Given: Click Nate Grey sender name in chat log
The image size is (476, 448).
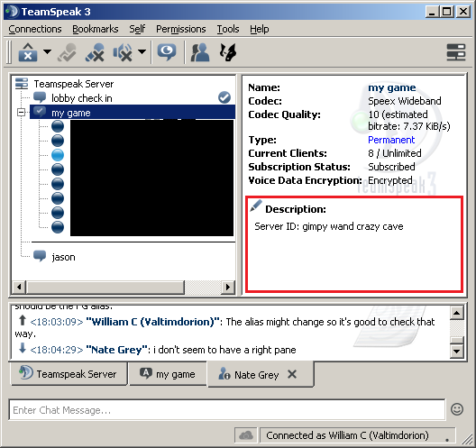Looking at the screenshot, I should click(x=117, y=350).
